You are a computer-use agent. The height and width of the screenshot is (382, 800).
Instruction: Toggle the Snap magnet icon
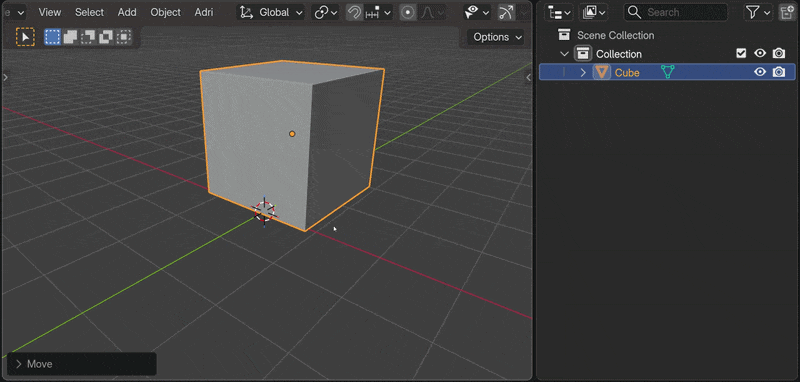(x=354, y=13)
